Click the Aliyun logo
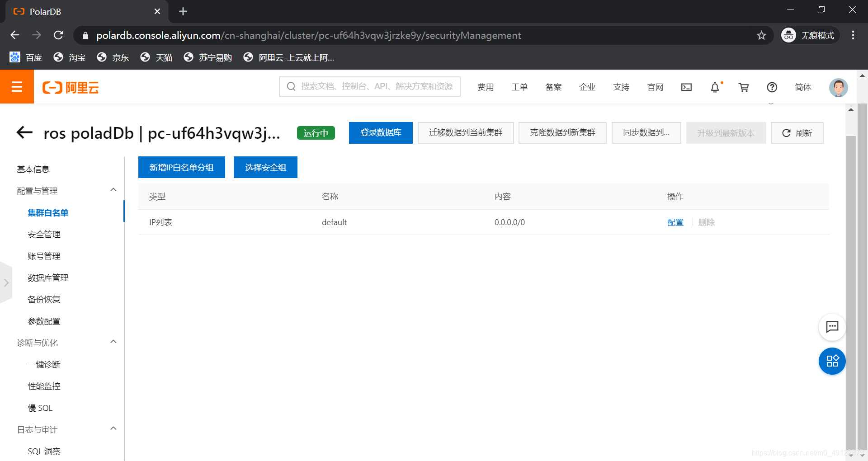The width and height of the screenshot is (868, 461). 71,87
